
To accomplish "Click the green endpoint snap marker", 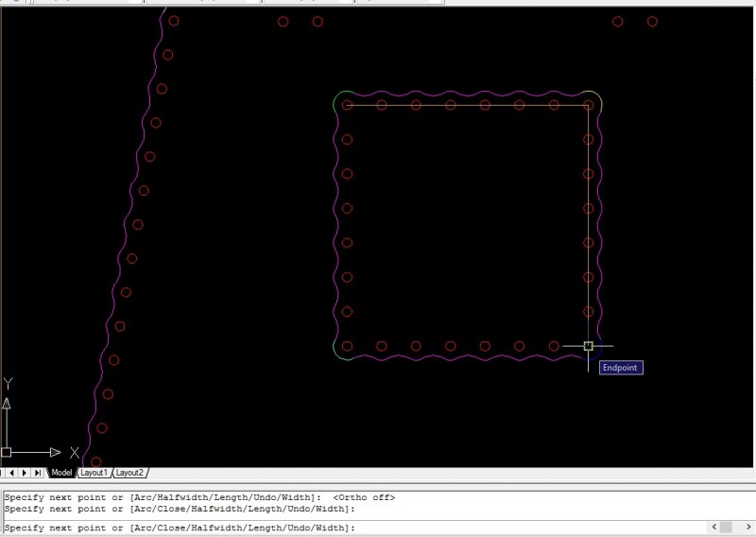I will click(588, 346).
